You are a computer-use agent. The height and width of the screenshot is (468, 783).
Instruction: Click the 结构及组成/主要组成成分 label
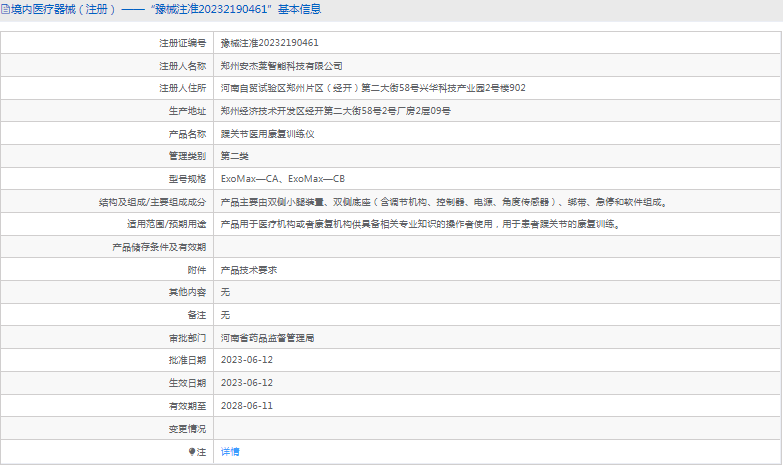point(152,202)
